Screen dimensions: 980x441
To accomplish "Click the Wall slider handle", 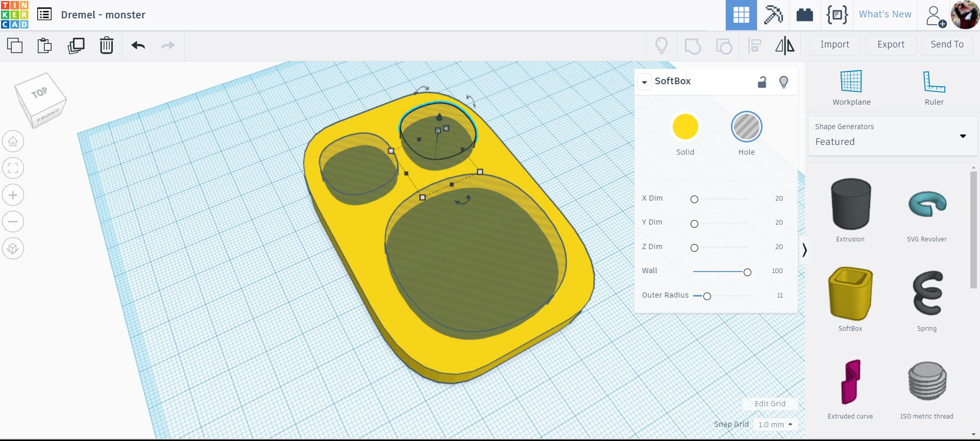I will (x=747, y=272).
